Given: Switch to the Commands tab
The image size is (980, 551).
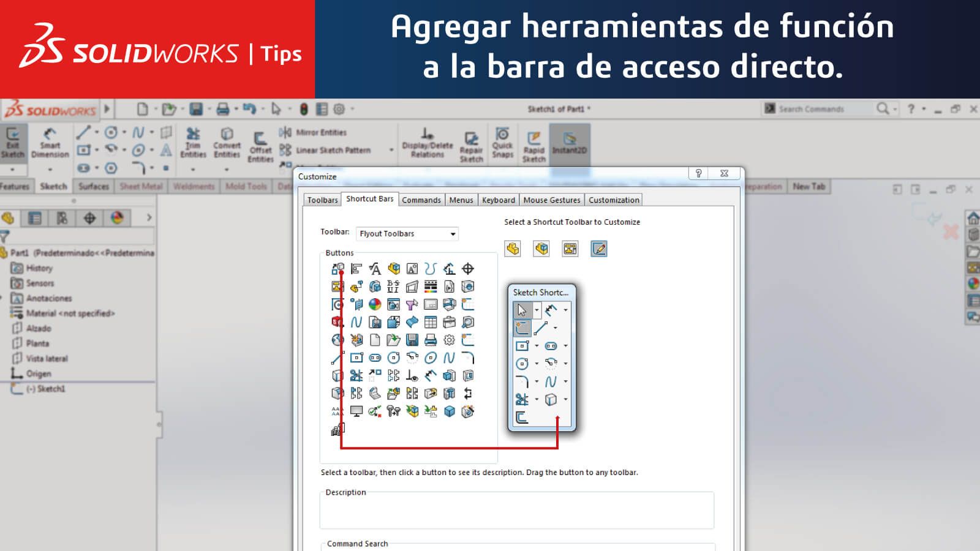Looking at the screenshot, I should coord(421,200).
